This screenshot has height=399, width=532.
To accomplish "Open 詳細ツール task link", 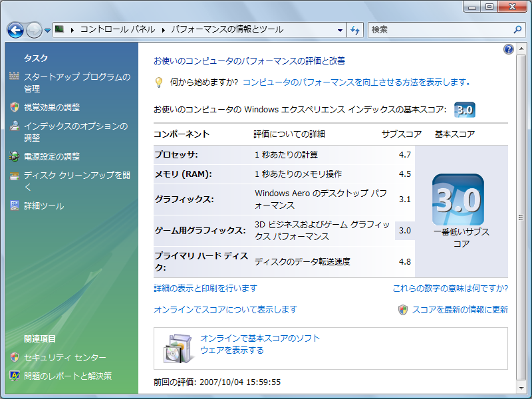I will (x=44, y=206).
